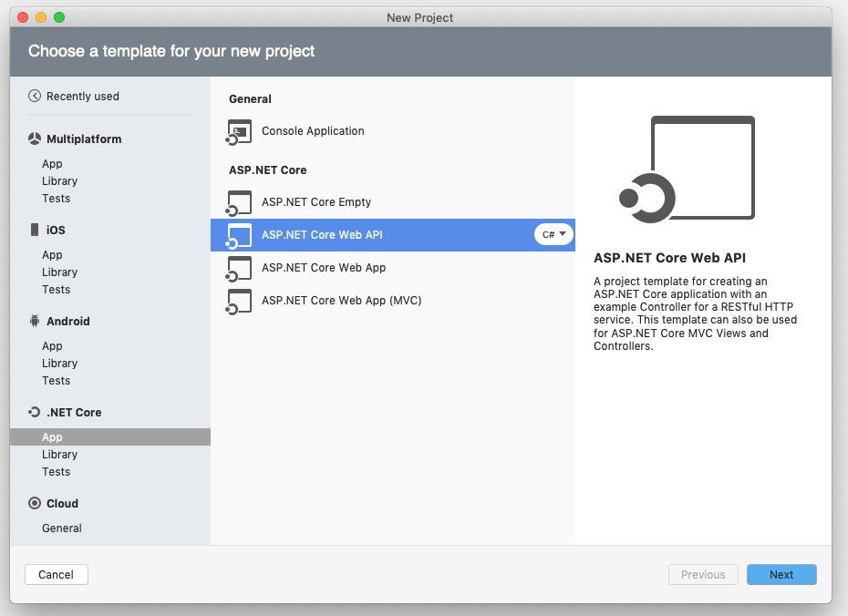Click the Recently used clock icon
848x616 pixels.
35,97
